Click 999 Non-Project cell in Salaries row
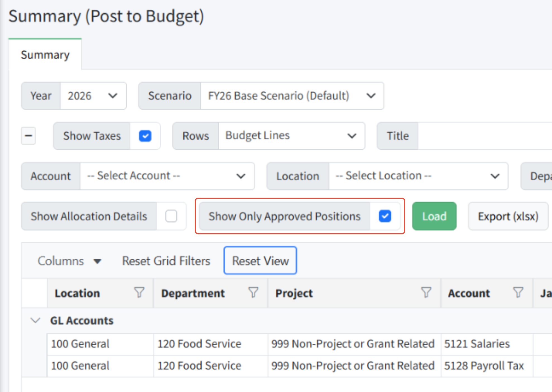The height and width of the screenshot is (392, 552). pos(354,344)
